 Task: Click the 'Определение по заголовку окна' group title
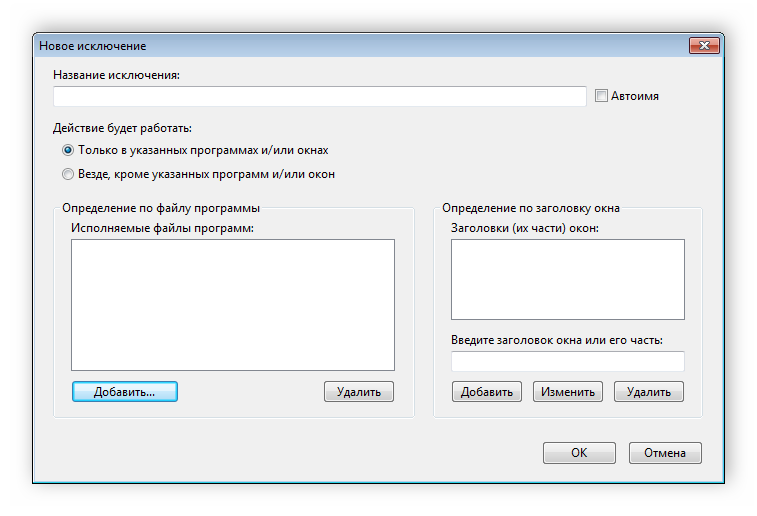pyautogui.click(x=531, y=208)
